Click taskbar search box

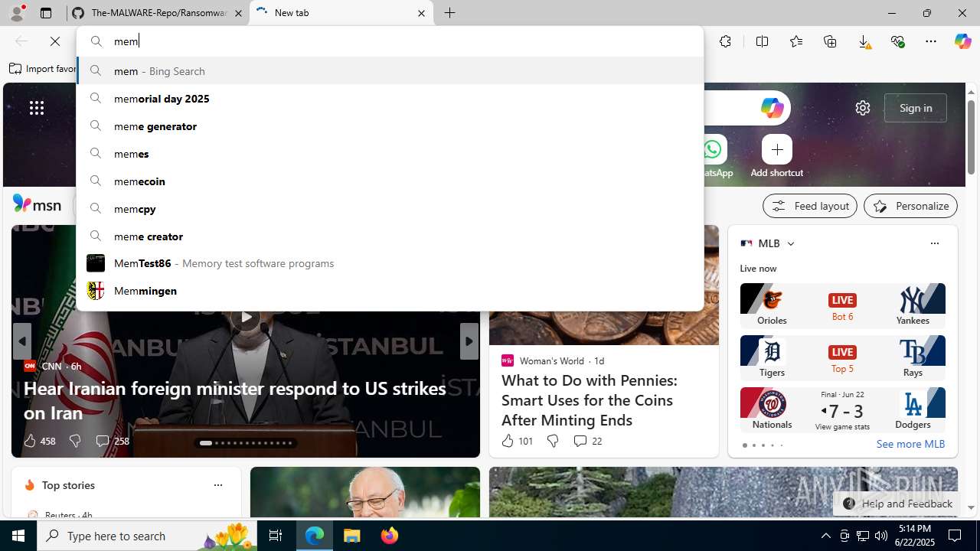tap(147, 536)
